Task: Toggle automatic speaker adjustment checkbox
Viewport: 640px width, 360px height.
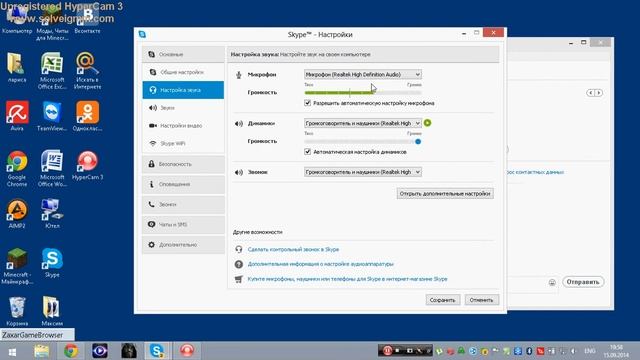Action: [307, 151]
